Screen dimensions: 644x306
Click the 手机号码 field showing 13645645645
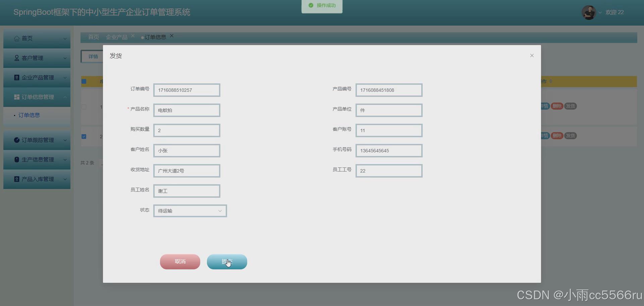coord(389,151)
